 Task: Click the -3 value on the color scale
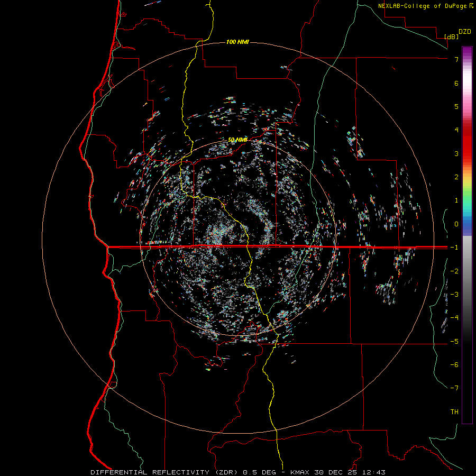454,295
